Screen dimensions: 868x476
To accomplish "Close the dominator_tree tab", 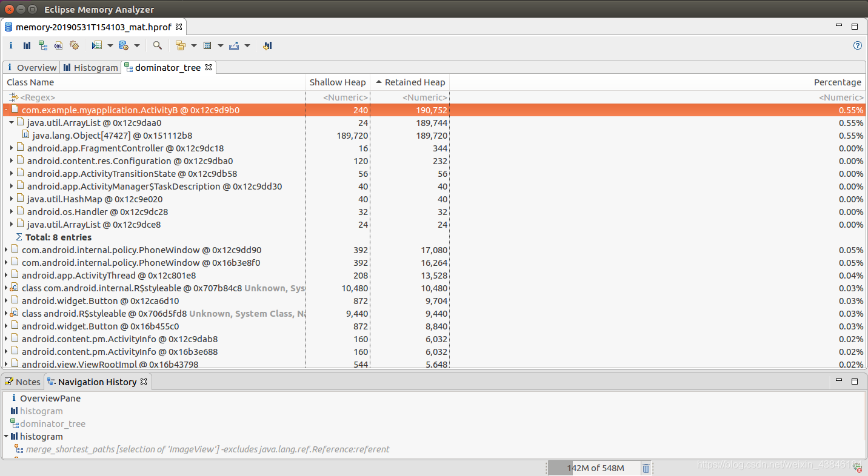I will point(208,67).
